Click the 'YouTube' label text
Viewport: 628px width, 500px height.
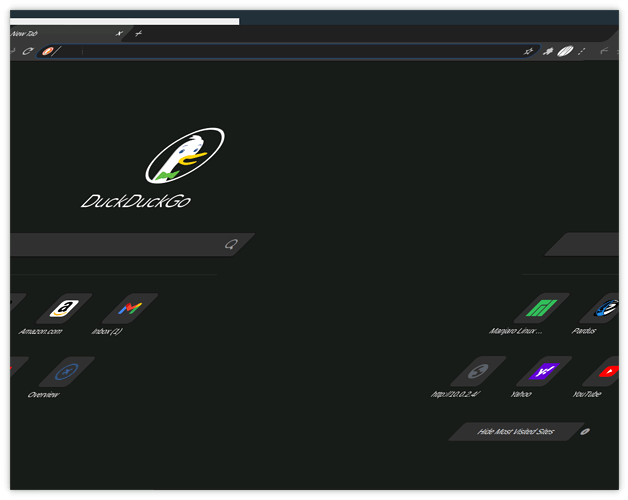(587, 394)
